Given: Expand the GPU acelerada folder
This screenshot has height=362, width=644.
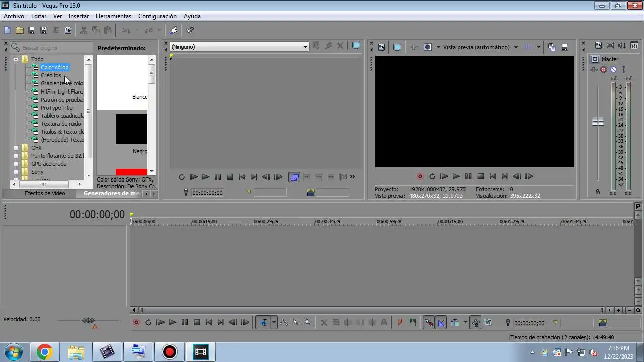Looking at the screenshot, I should (16, 164).
